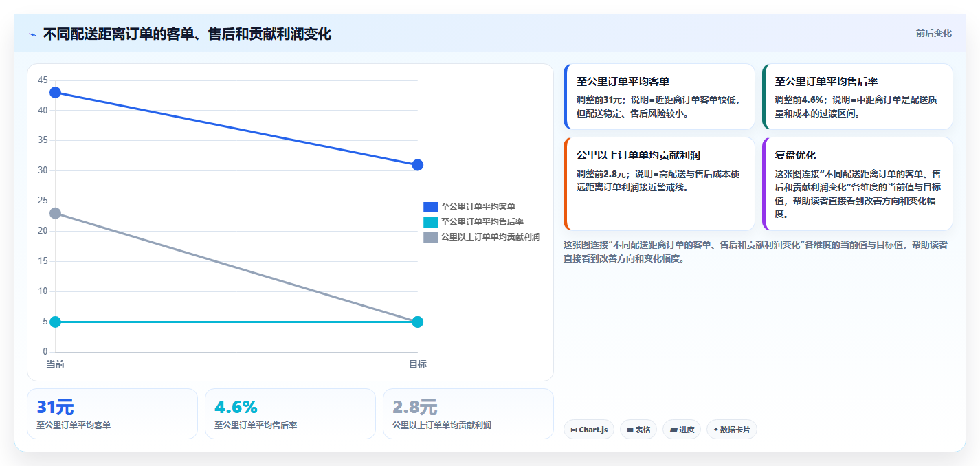
Task: Open the 至公里订单平均售后率 green-bordered info card
Action: [858, 97]
